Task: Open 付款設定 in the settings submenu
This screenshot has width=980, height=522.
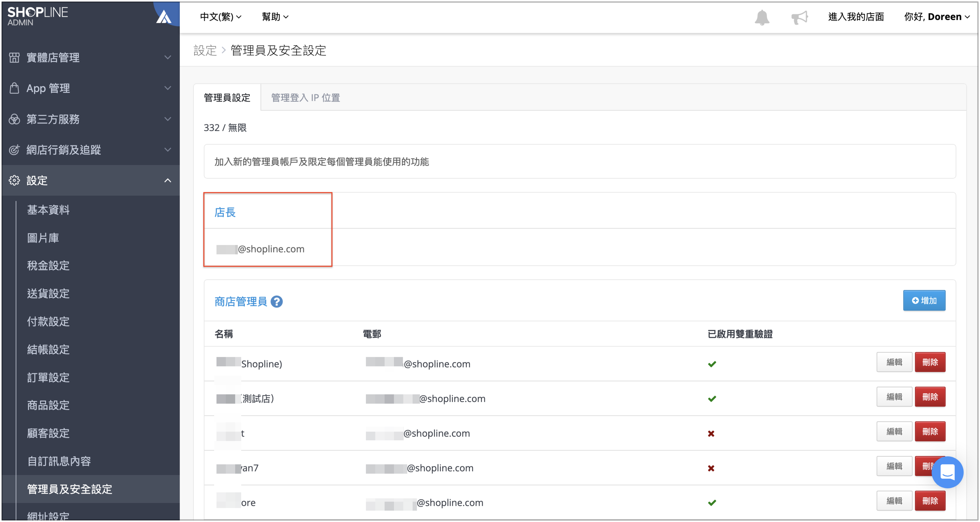Action: coord(48,322)
